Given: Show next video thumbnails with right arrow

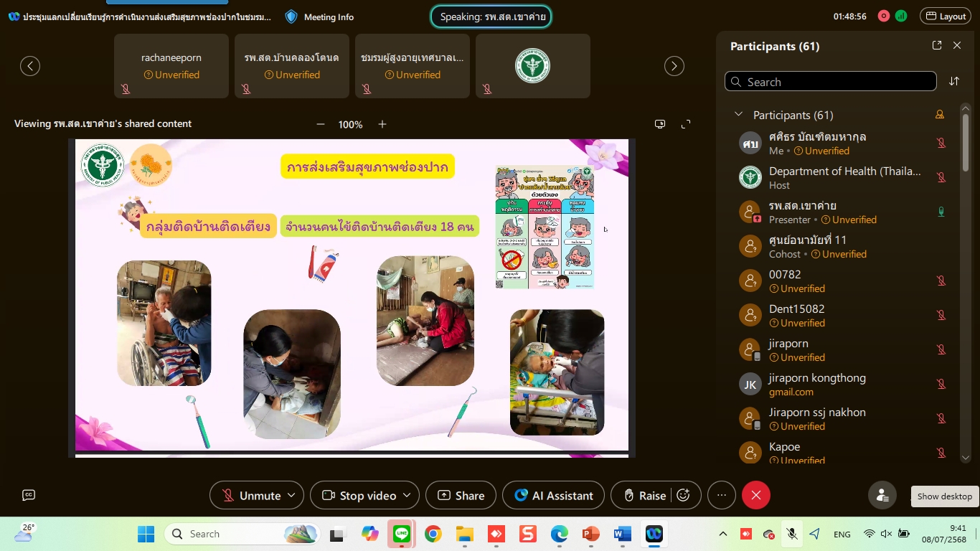Looking at the screenshot, I should click(x=674, y=66).
